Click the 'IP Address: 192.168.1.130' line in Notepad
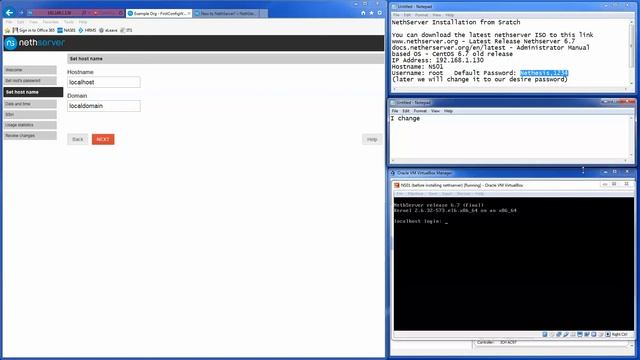Viewport: 640px width, 360px height. coord(438,60)
